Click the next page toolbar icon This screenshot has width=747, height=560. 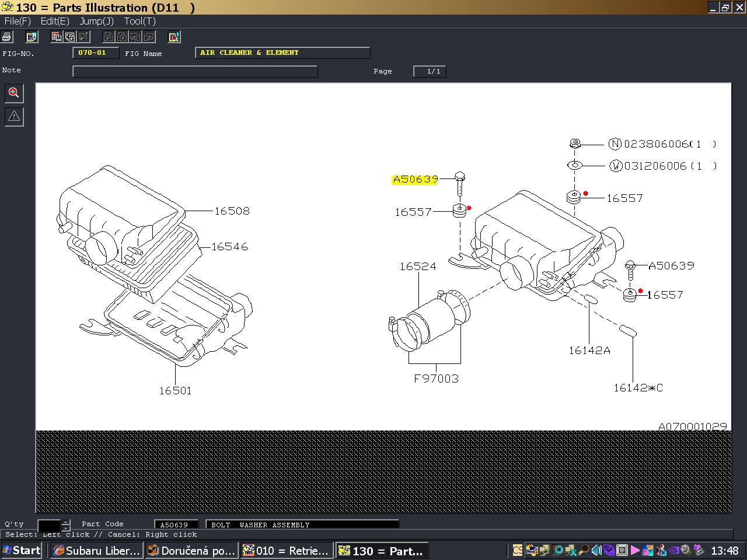(x=149, y=37)
